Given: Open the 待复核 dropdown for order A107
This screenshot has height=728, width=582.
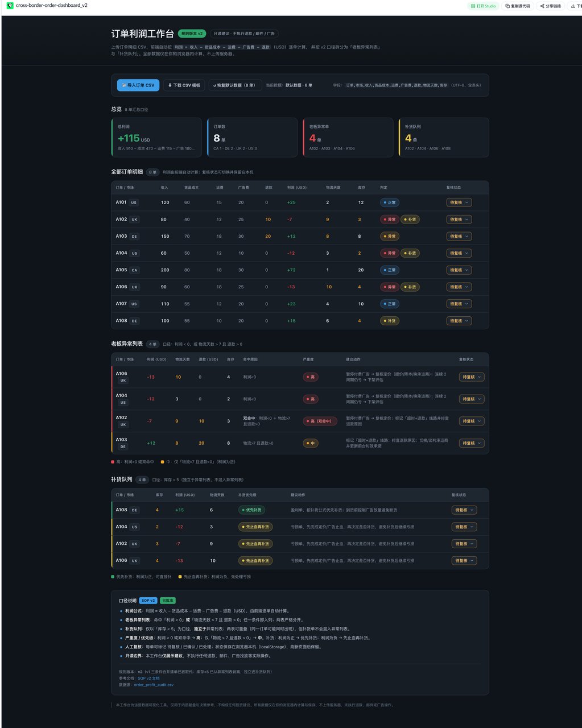Looking at the screenshot, I should [459, 304].
